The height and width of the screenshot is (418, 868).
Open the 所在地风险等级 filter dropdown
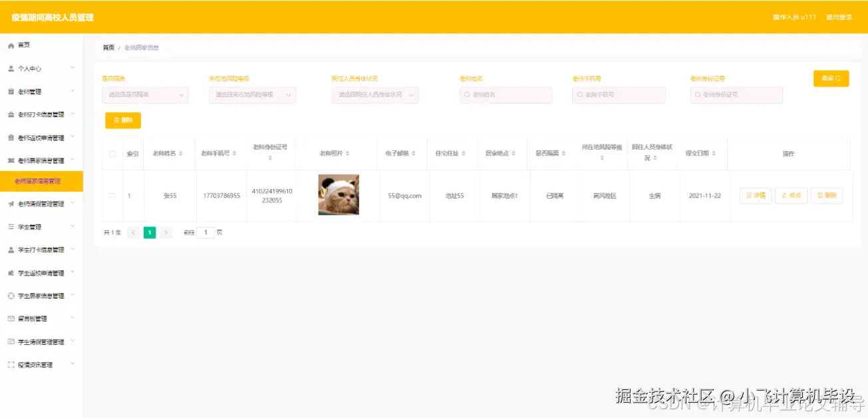pyautogui.click(x=252, y=95)
